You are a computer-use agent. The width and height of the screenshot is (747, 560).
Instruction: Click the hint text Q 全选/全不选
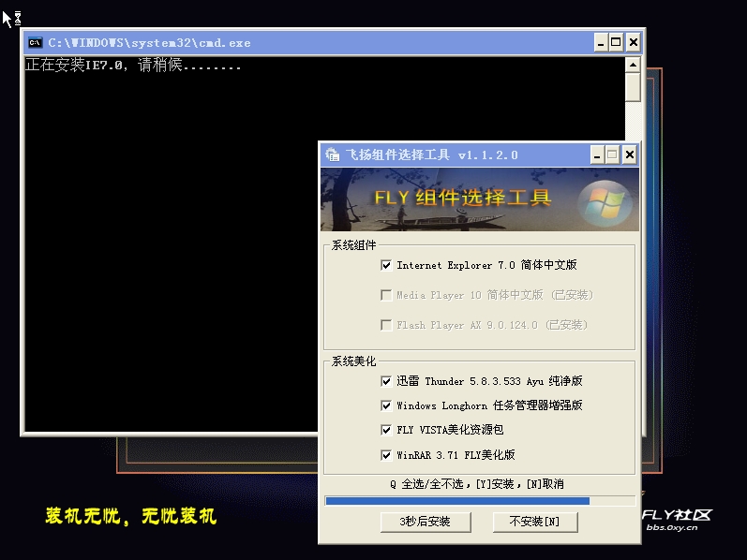click(476, 484)
